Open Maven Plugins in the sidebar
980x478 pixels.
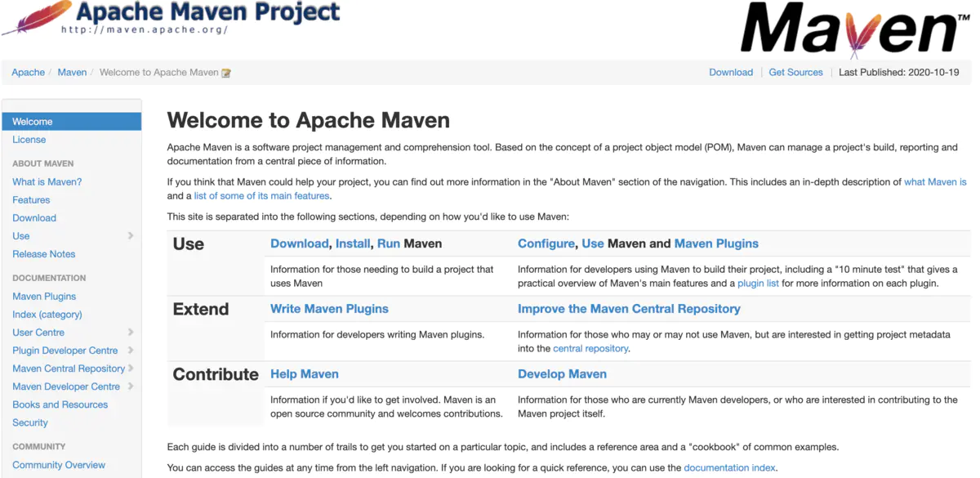coord(44,297)
